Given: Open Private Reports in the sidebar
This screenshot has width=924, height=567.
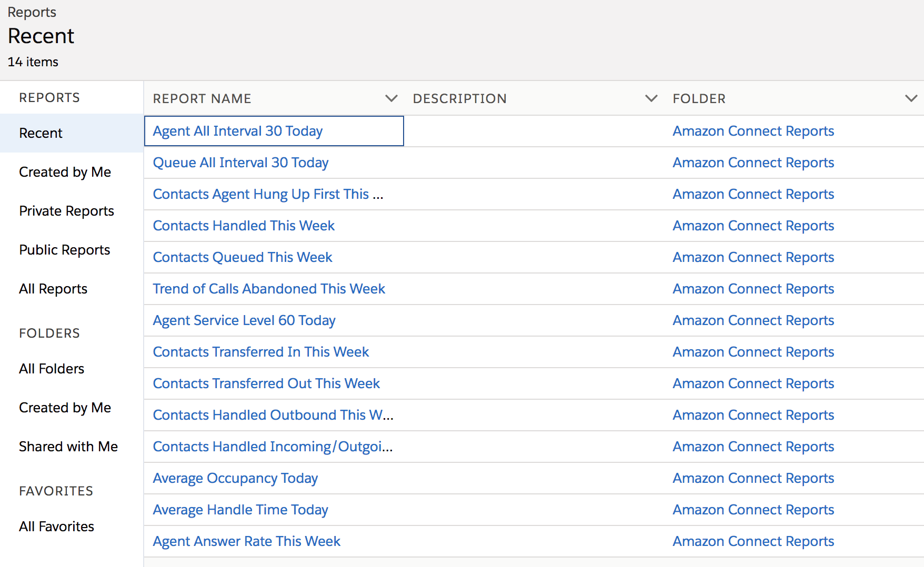Looking at the screenshot, I should [66, 211].
